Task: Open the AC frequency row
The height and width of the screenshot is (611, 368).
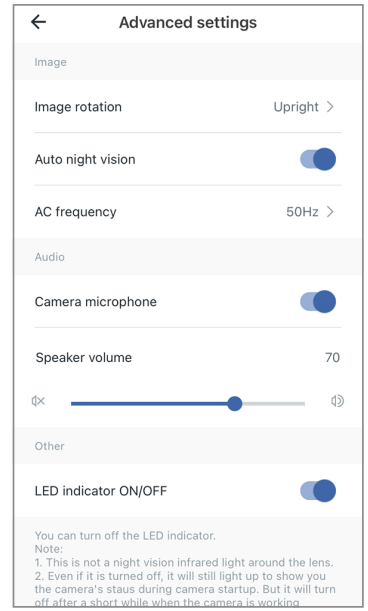Action: (x=188, y=212)
